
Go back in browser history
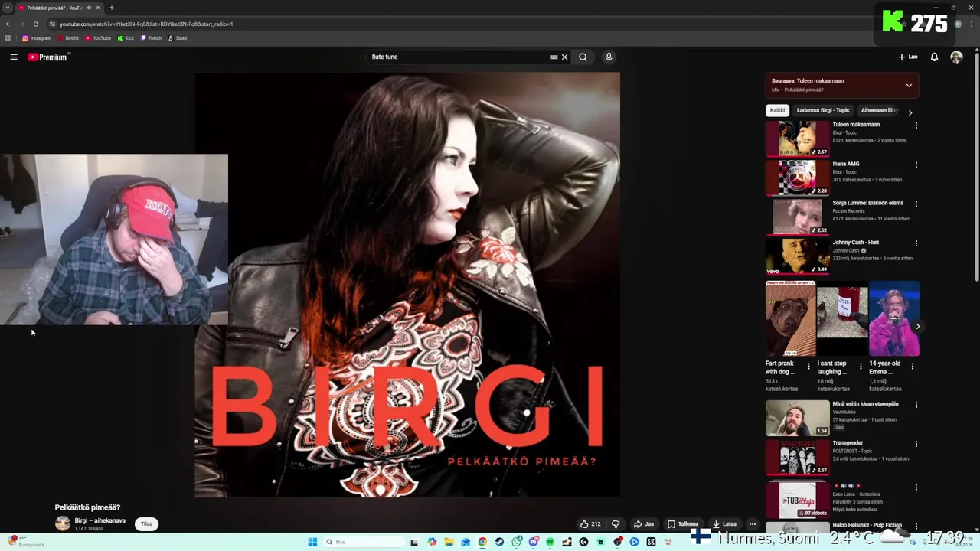(8, 24)
